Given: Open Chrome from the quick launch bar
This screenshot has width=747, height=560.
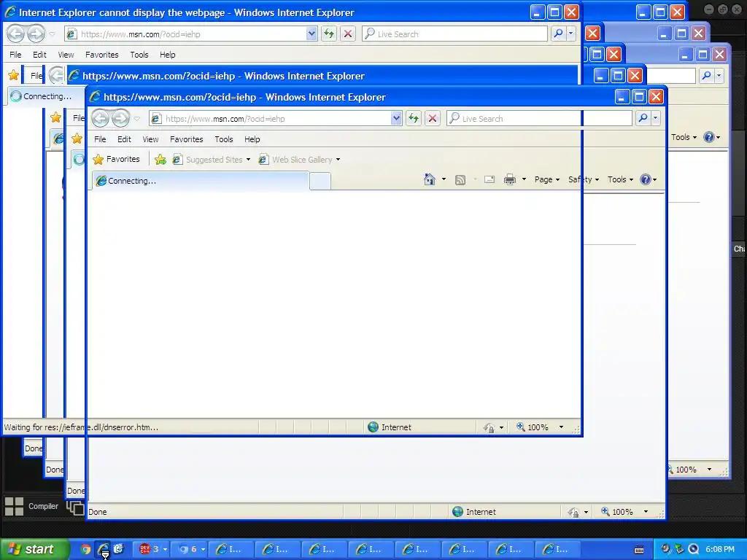Looking at the screenshot, I should coord(85,549).
